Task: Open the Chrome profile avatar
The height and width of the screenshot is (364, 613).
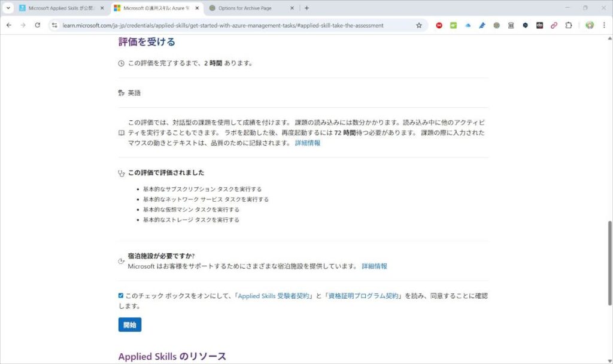Action: point(590,25)
